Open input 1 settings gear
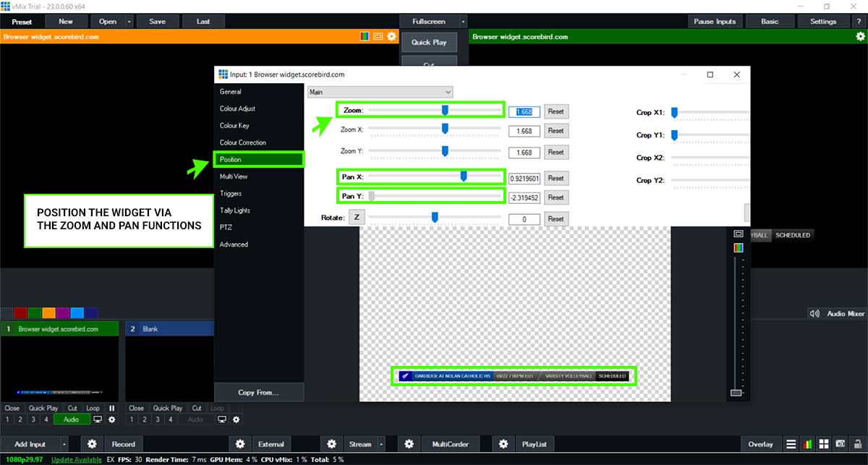868x465 pixels. 111,419
